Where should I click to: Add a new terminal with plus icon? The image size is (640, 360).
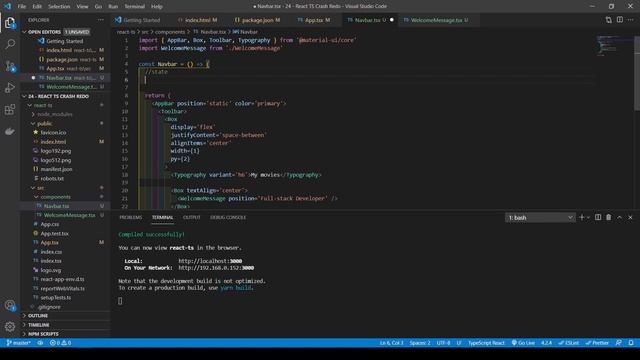(x=582, y=218)
